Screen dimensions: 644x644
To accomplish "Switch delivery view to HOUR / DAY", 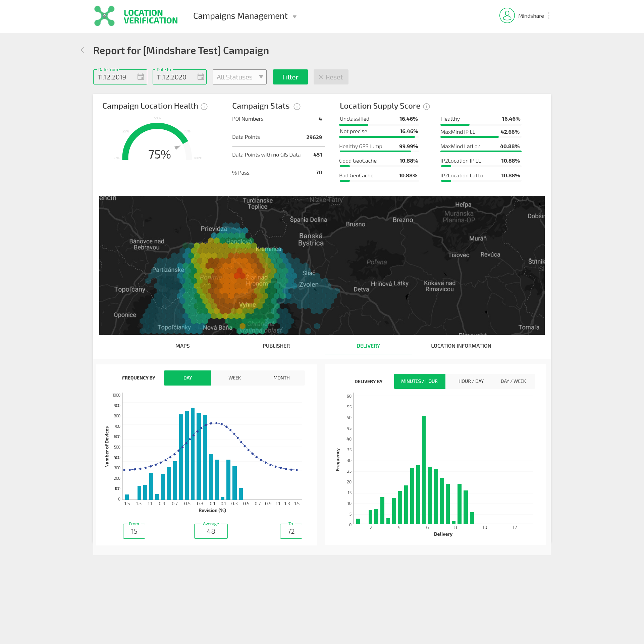I will click(x=471, y=381).
